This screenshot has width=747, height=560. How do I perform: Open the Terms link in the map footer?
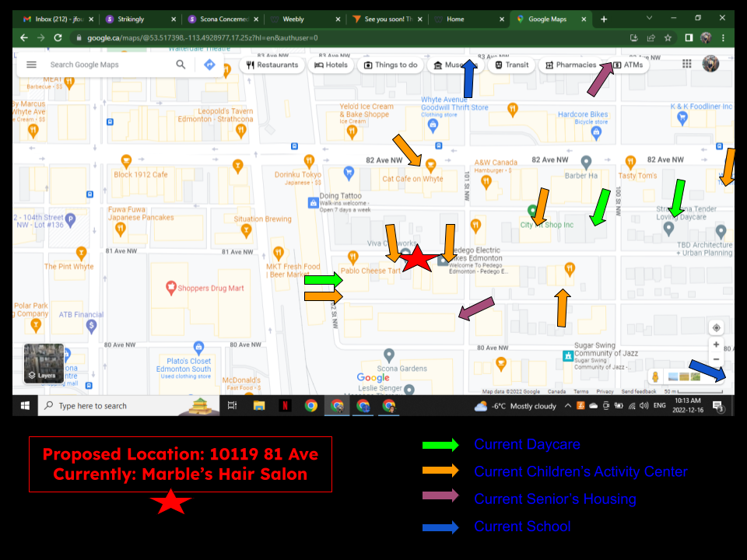[580, 391]
